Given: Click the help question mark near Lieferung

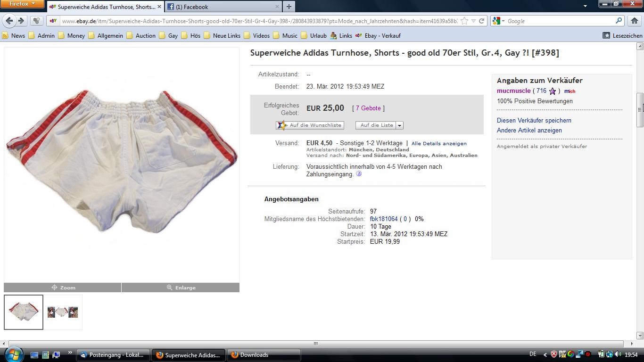Looking at the screenshot, I should (x=359, y=174).
